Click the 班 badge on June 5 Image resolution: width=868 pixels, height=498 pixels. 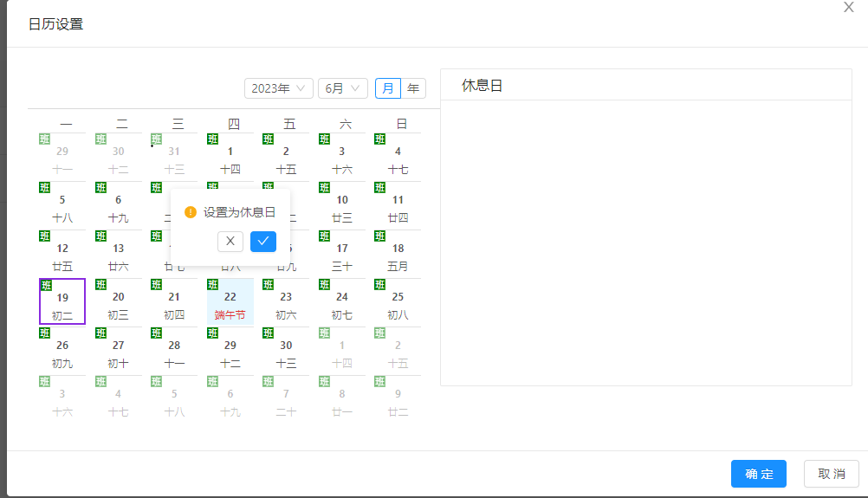click(x=45, y=188)
